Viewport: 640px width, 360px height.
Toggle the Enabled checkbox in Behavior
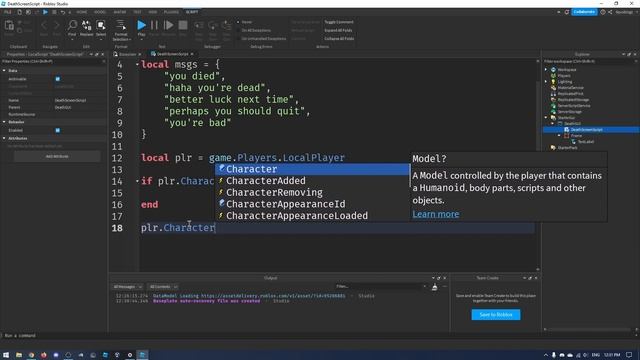point(58,131)
